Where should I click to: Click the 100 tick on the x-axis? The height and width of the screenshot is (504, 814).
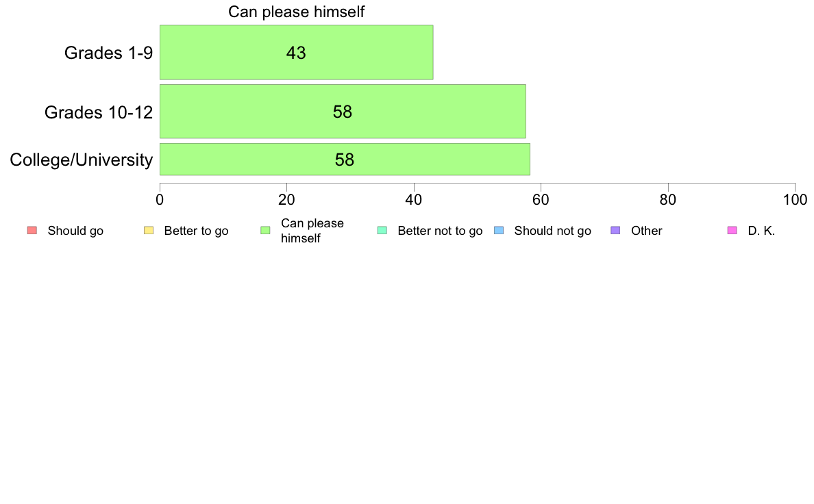click(795, 200)
